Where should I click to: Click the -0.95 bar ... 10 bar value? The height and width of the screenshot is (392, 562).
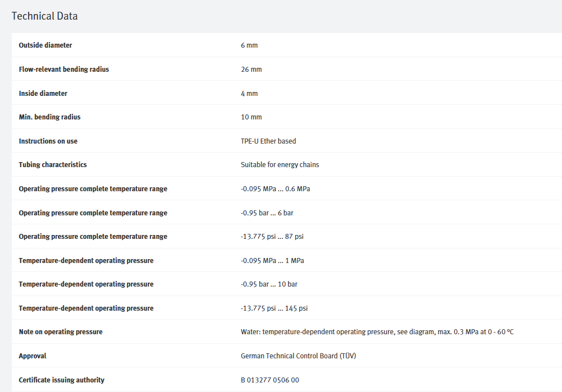click(269, 284)
